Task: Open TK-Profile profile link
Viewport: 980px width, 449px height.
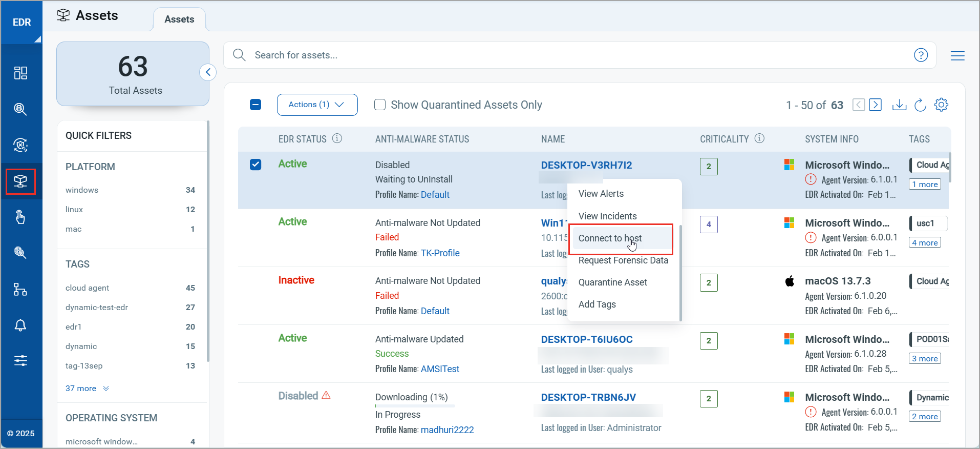Action: [x=440, y=253]
